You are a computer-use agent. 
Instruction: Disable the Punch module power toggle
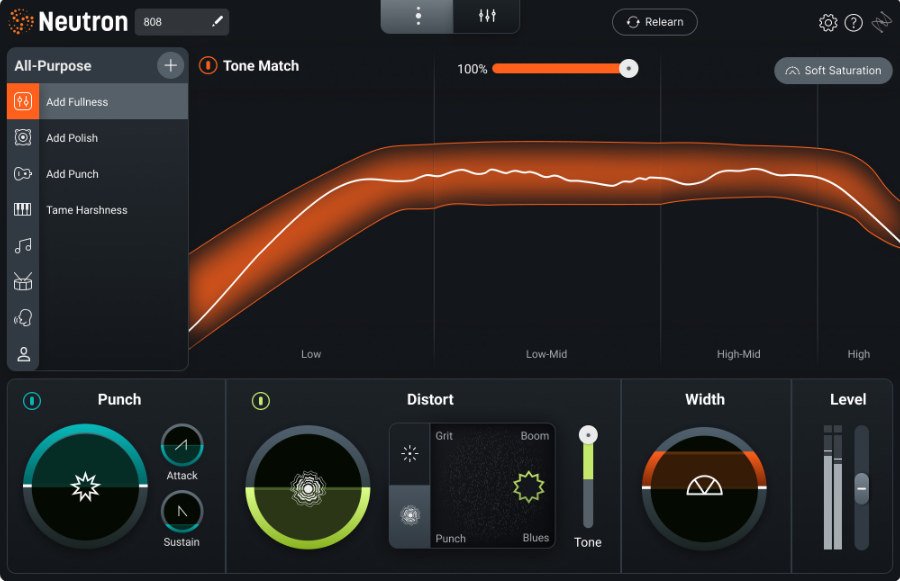pos(32,399)
